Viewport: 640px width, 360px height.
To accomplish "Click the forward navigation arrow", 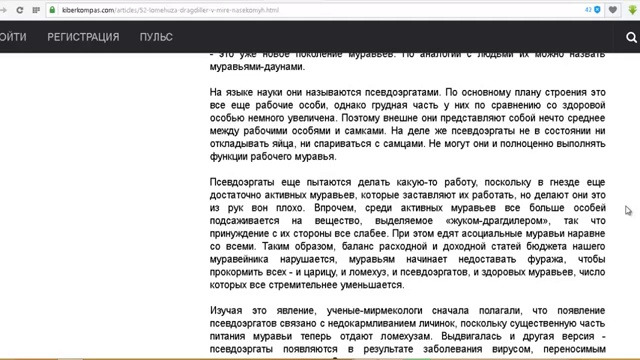I will pyautogui.click(x=3, y=10).
